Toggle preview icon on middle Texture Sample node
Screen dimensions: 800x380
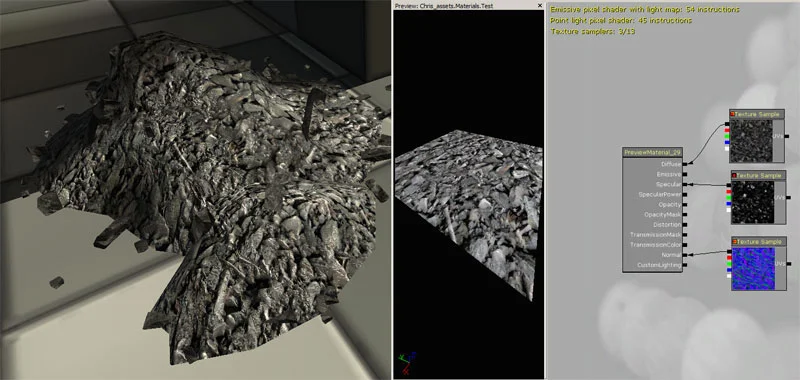[x=735, y=175]
